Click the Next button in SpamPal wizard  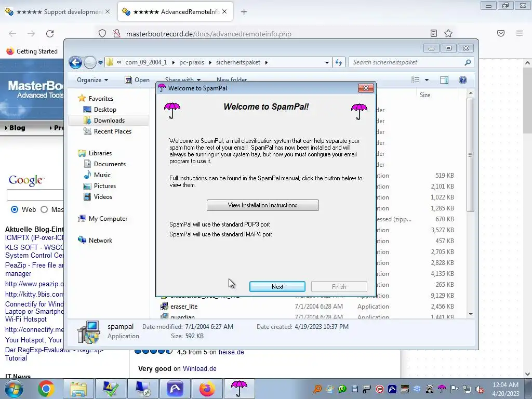[x=277, y=286]
